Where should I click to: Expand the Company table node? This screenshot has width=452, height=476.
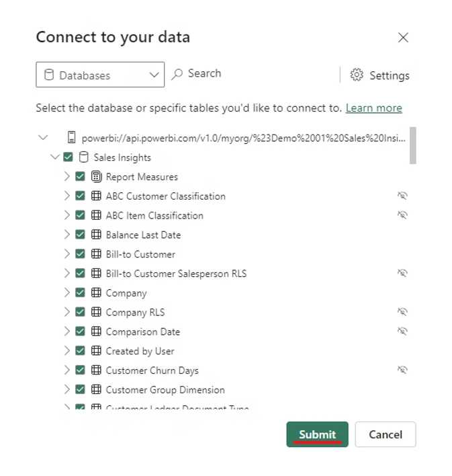(x=66, y=293)
